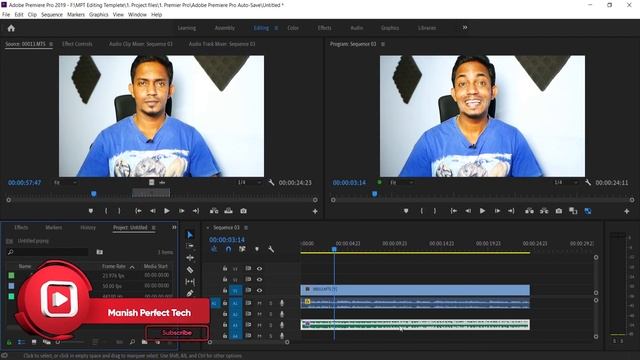Screen dimensions: 640x360
Task: Open the Source panel tab menu
Action: [51, 44]
